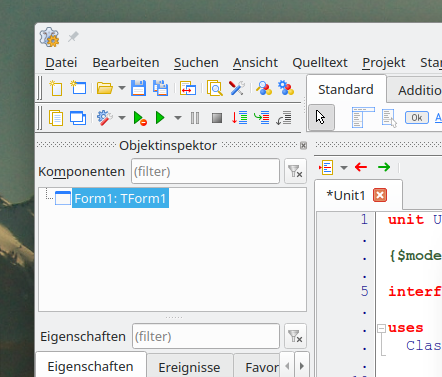Open the View Forms icon
442x377 pixels.
click(x=78, y=118)
